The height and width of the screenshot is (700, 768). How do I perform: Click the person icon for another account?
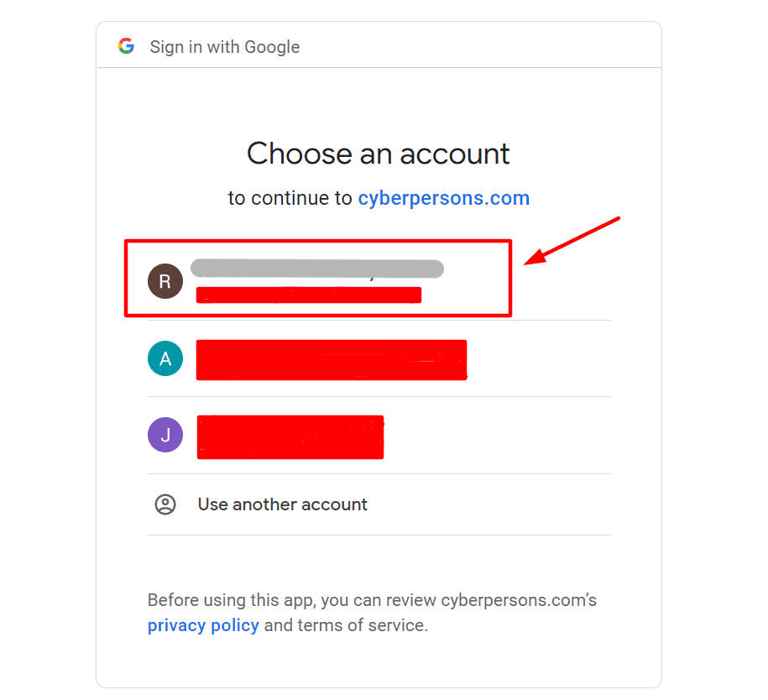pyautogui.click(x=165, y=504)
